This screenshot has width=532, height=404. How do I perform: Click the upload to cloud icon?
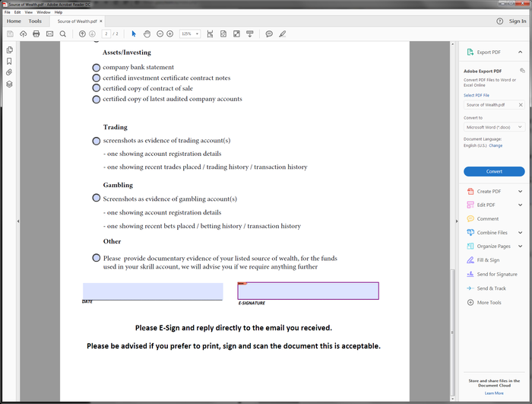23,34
